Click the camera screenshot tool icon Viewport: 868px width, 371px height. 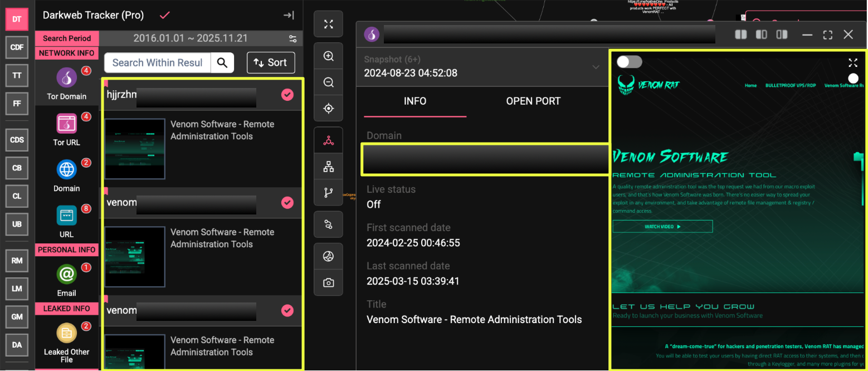329,283
